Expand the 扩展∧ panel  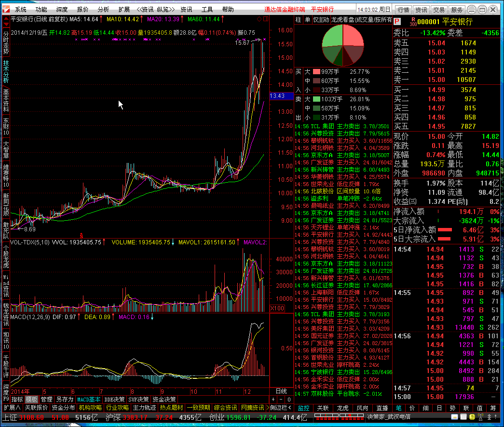point(12,408)
